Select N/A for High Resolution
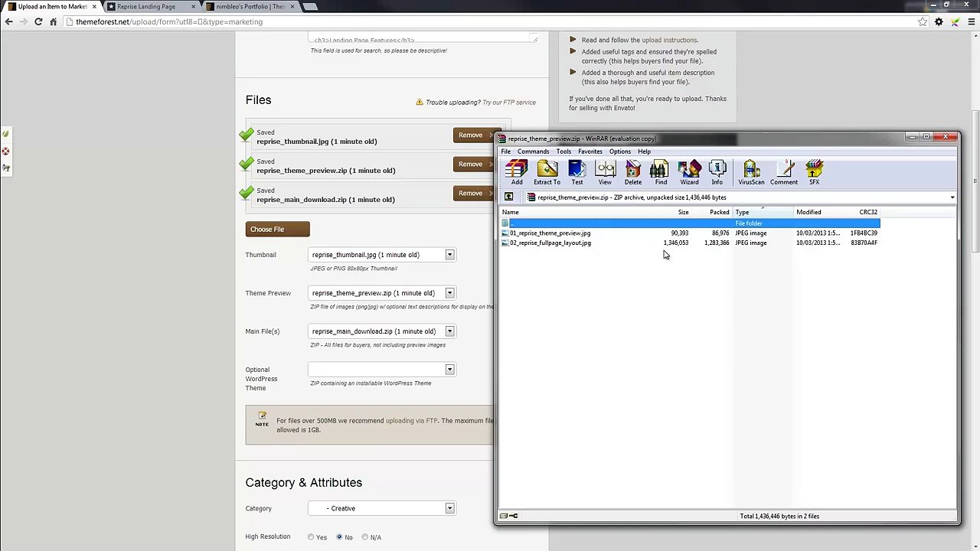The width and height of the screenshot is (980, 551). pos(365,537)
